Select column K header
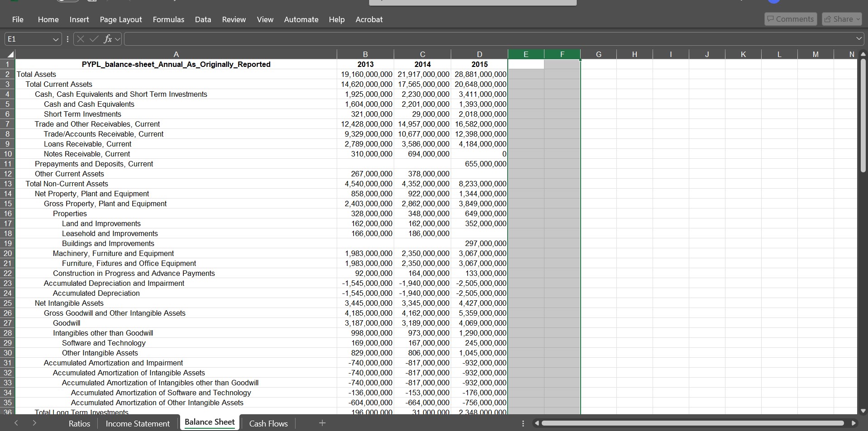The width and height of the screenshot is (868, 431). pos(743,55)
